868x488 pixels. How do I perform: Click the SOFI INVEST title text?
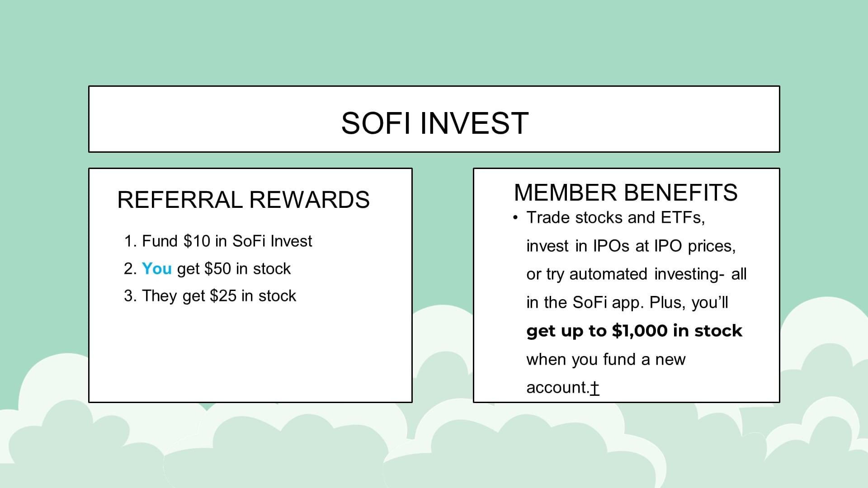click(x=434, y=123)
